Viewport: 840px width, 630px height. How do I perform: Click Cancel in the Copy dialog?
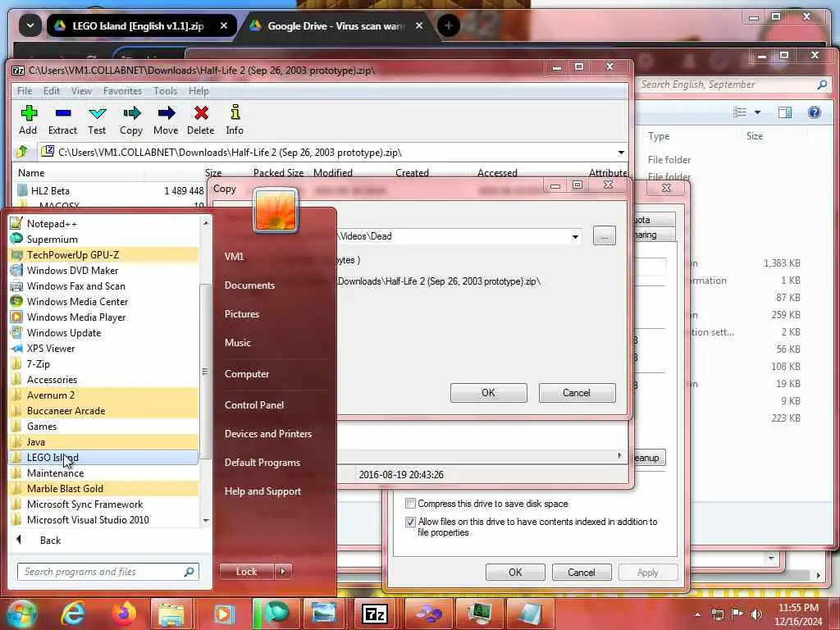point(577,393)
